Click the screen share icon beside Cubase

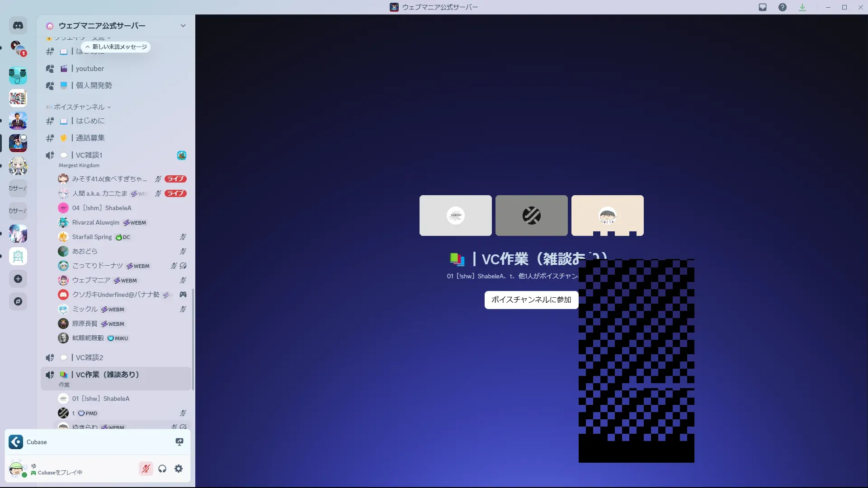pyautogui.click(x=179, y=442)
